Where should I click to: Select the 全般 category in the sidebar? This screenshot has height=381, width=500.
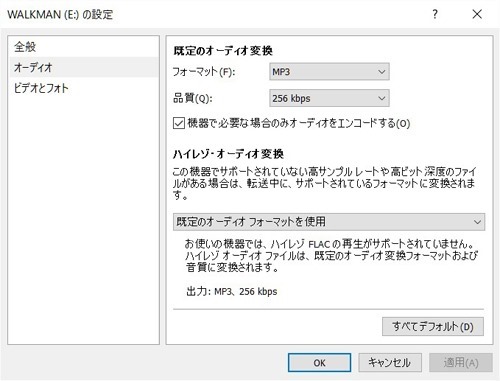tap(83, 47)
